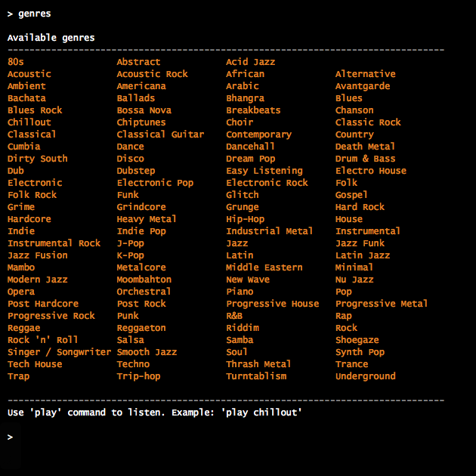Image resolution: width=476 pixels, height=476 pixels.
Task: Select 'Dancehall' genre entry
Action: click(250, 147)
